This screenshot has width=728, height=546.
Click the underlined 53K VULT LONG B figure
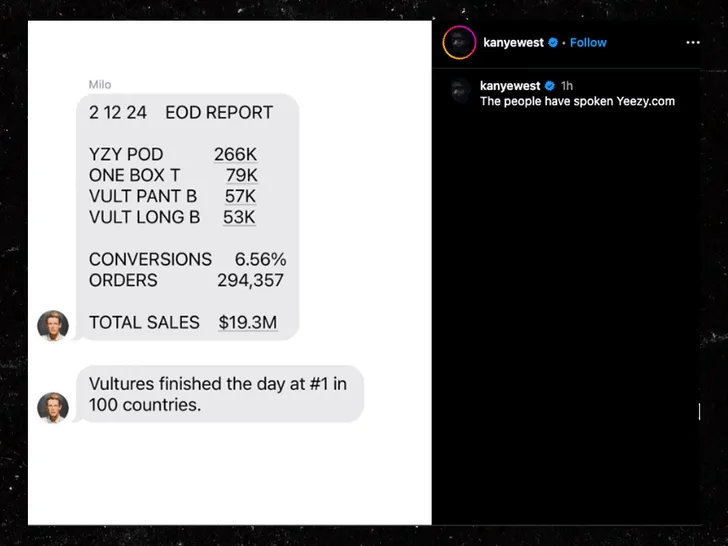(240, 217)
